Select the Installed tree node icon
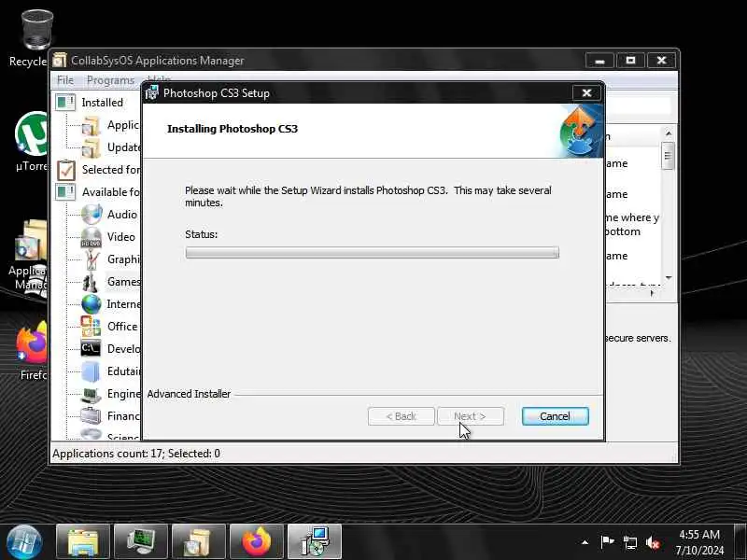Screen dimensions: 747x560 [65, 102]
